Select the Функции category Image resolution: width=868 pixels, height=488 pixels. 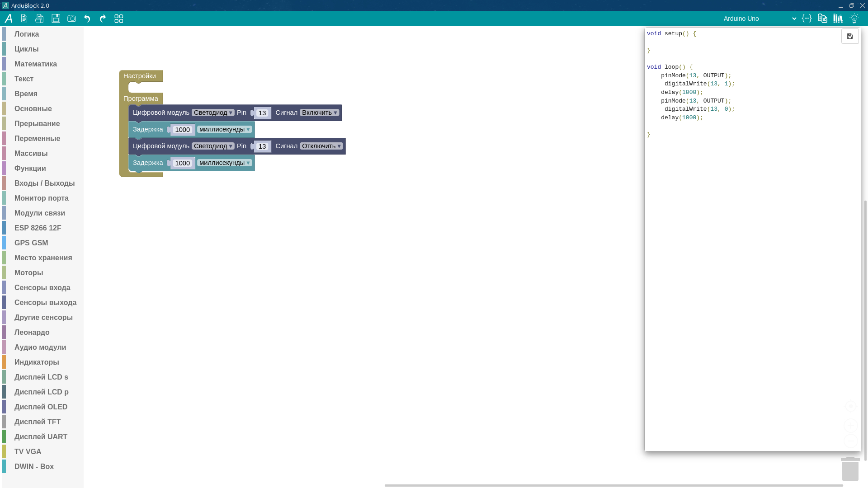(42, 168)
